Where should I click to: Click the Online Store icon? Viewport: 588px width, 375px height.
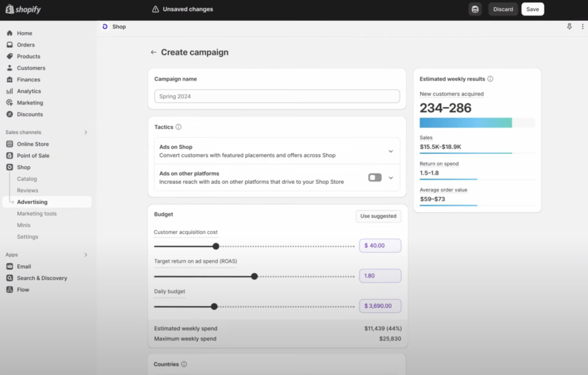tap(10, 144)
